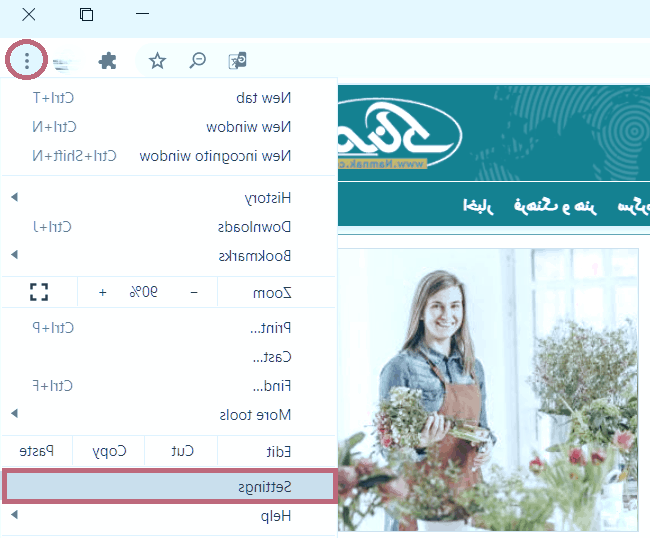The image size is (650, 538).
Task: Decrease zoom with the minus button
Action: (194, 293)
